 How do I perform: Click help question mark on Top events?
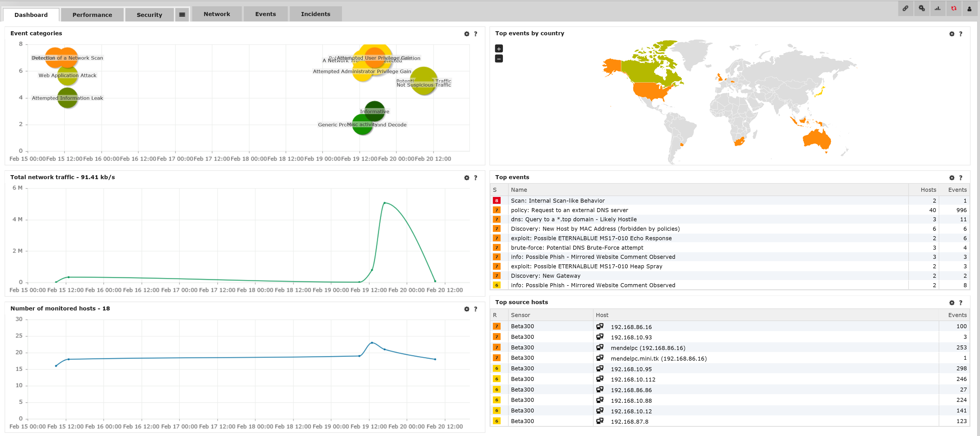[960, 177]
